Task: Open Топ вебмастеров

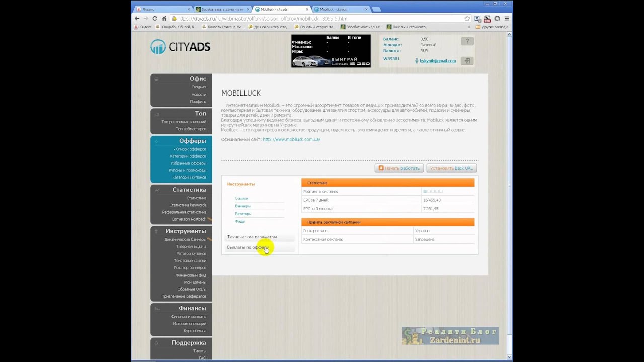Action: coord(191,129)
